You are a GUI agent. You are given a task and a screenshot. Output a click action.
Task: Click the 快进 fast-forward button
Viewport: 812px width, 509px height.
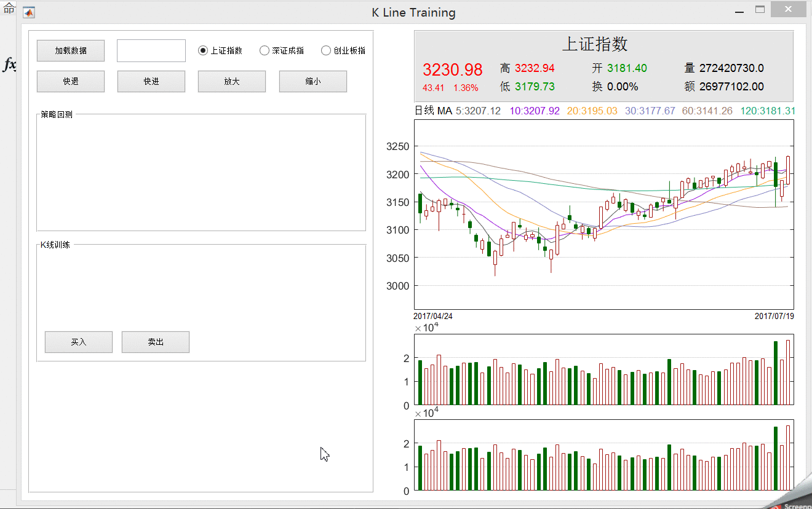151,81
